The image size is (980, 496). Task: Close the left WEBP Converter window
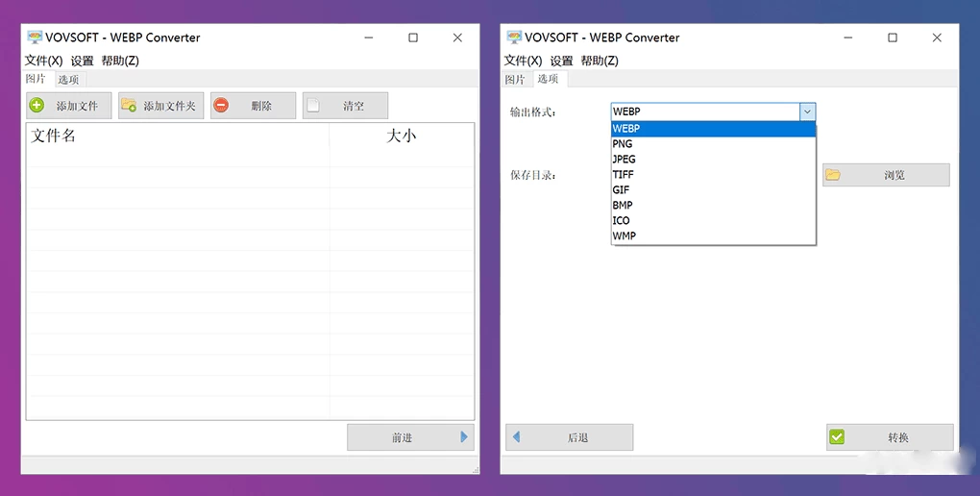457,37
